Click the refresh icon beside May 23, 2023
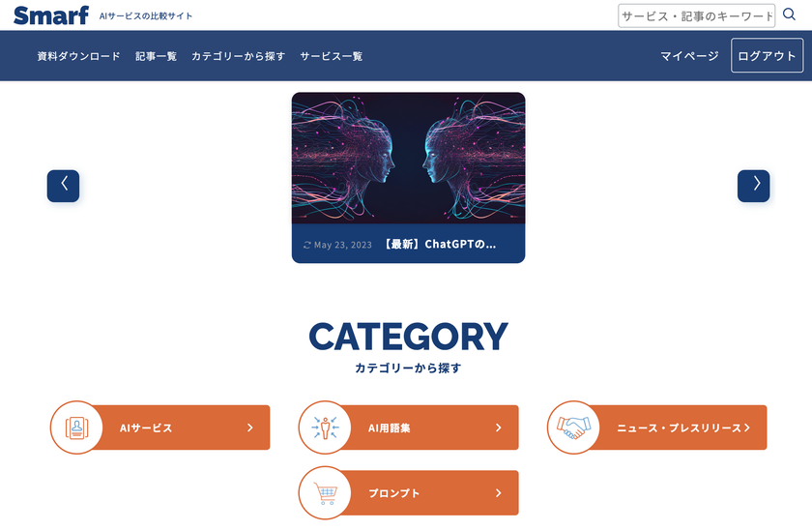This screenshot has height=531, width=812. tap(307, 245)
